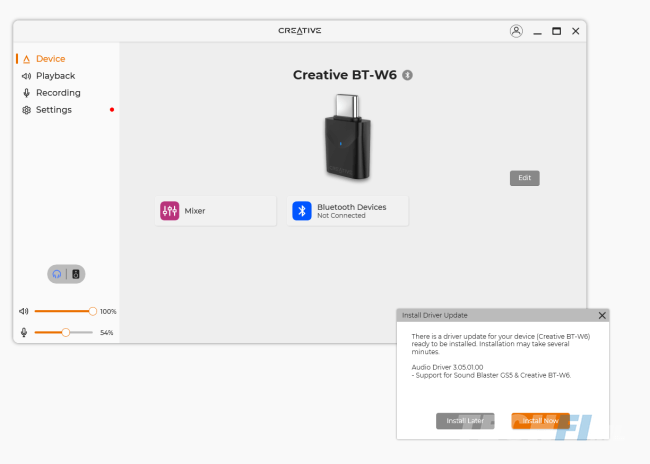Image resolution: width=650 pixels, height=464 pixels.
Task: Click Install Now button
Action: click(x=541, y=421)
